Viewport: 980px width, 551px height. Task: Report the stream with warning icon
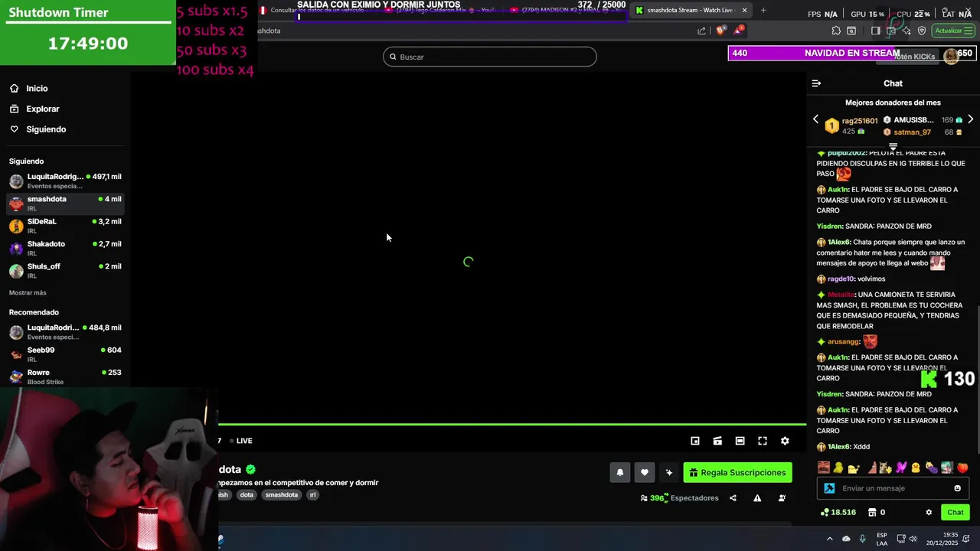coord(757,498)
